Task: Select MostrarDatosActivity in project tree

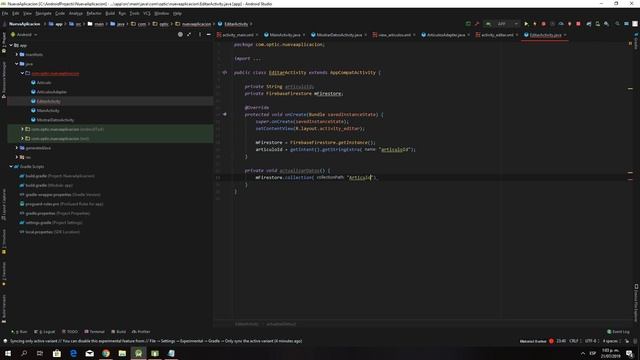Action: (56, 120)
